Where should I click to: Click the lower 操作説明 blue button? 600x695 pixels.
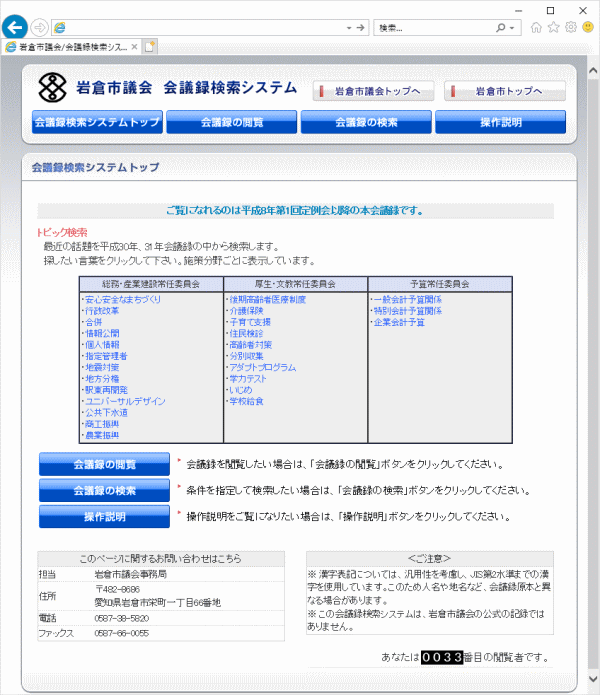104,516
